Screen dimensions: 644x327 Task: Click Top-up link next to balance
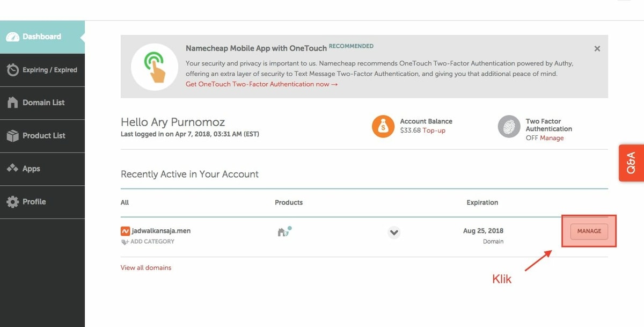point(434,130)
